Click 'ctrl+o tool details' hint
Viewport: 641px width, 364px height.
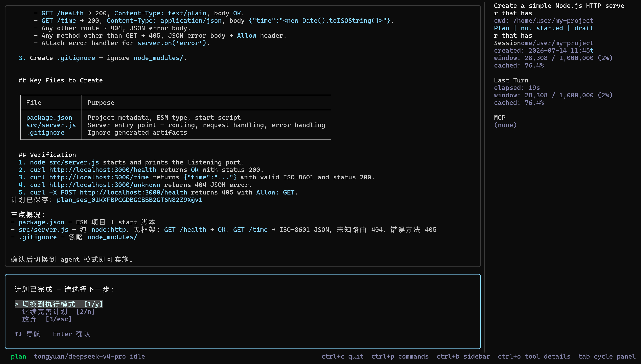click(x=534, y=356)
